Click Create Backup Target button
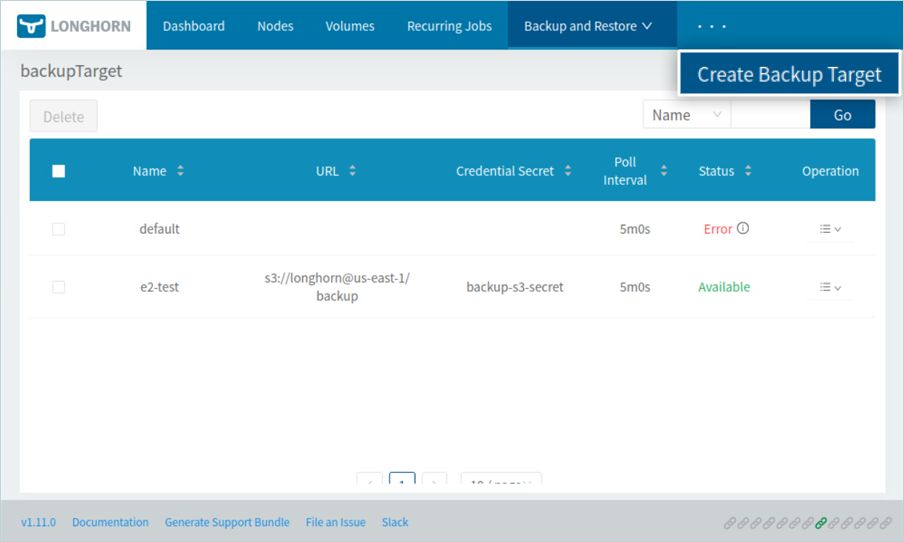The image size is (904, 542). [x=789, y=74]
